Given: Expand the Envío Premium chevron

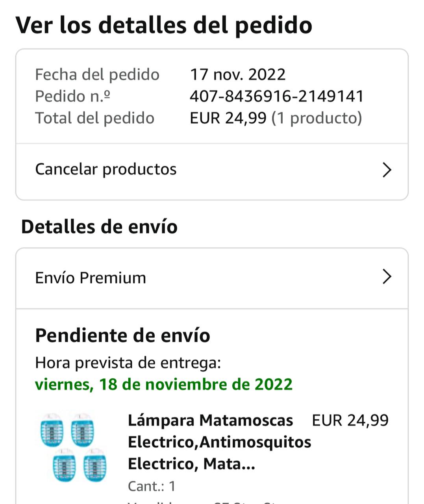Looking at the screenshot, I should pos(387,277).
